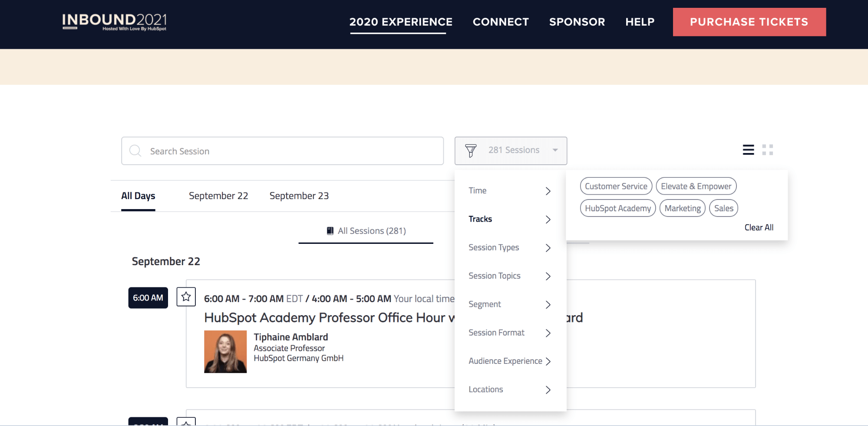Expand the Session Types filter
This screenshot has height=426, width=868.
(x=510, y=248)
